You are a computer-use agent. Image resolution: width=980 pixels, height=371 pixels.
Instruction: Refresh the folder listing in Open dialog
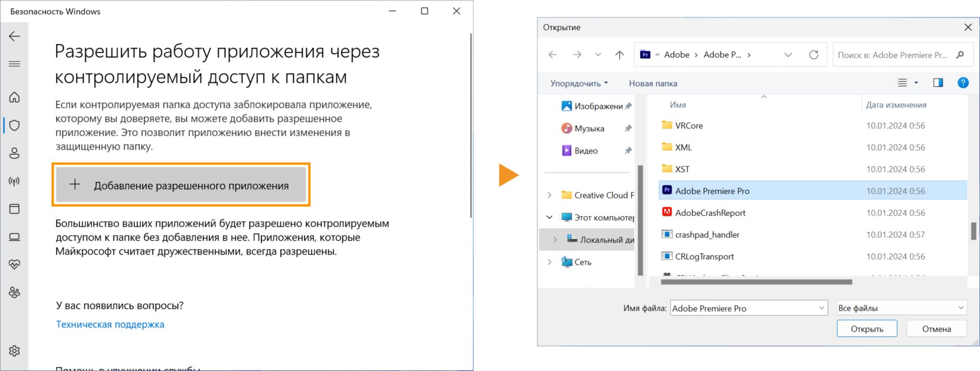(814, 55)
